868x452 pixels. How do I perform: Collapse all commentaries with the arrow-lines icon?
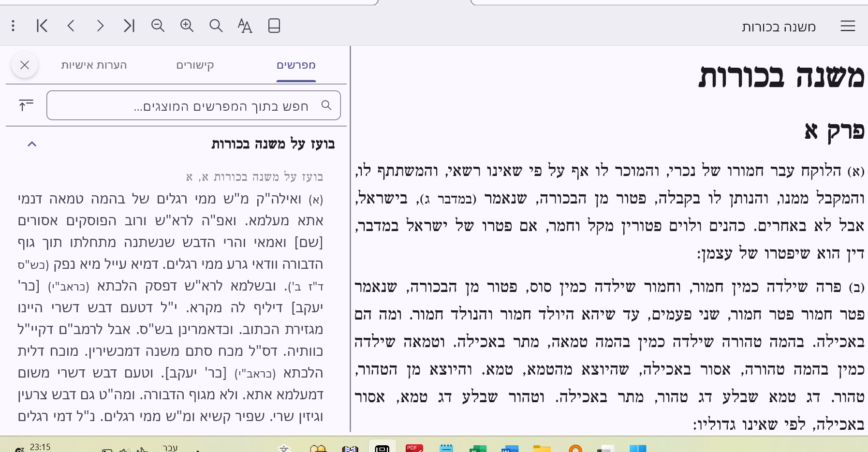coord(26,105)
